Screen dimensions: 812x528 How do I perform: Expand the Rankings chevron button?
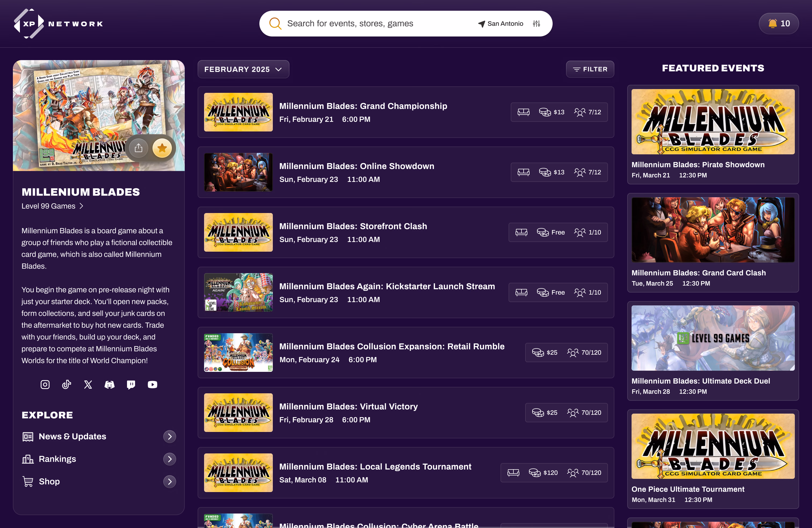(169, 459)
